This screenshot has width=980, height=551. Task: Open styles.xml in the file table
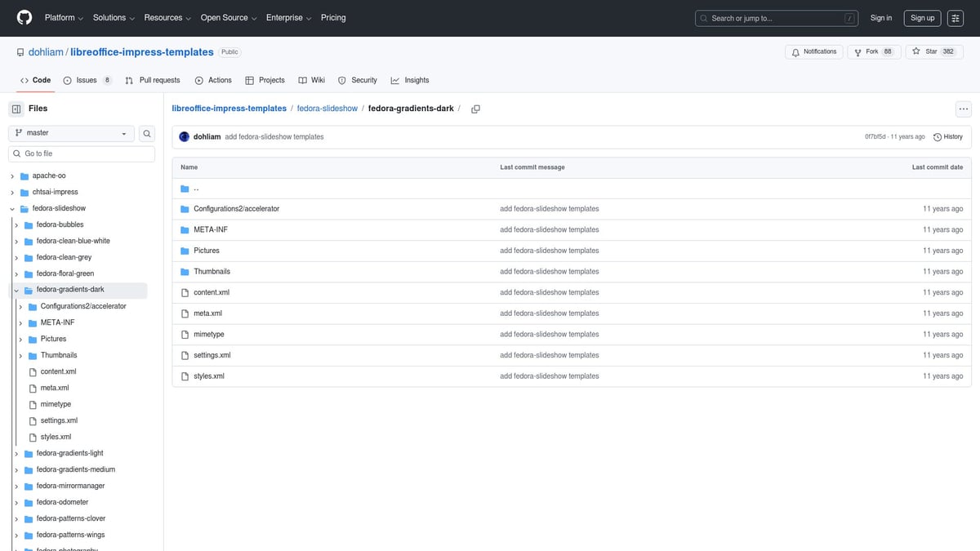209,376
